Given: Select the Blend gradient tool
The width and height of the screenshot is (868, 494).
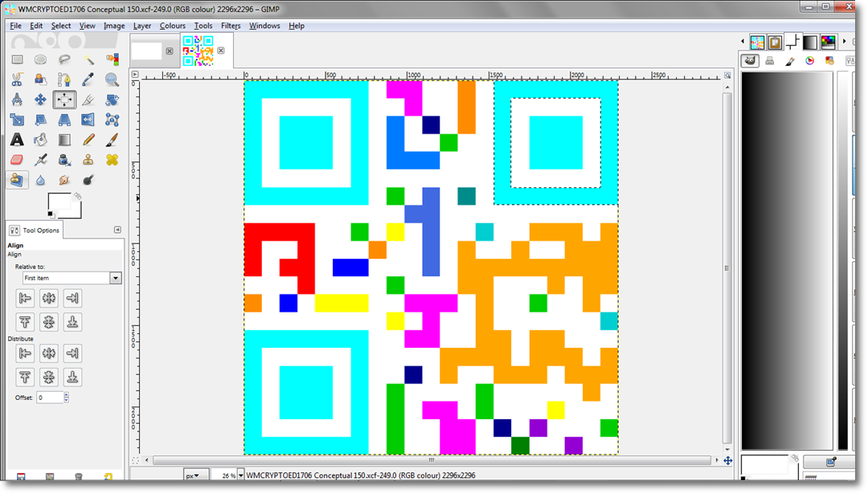Looking at the screenshot, I should point(64,140).
